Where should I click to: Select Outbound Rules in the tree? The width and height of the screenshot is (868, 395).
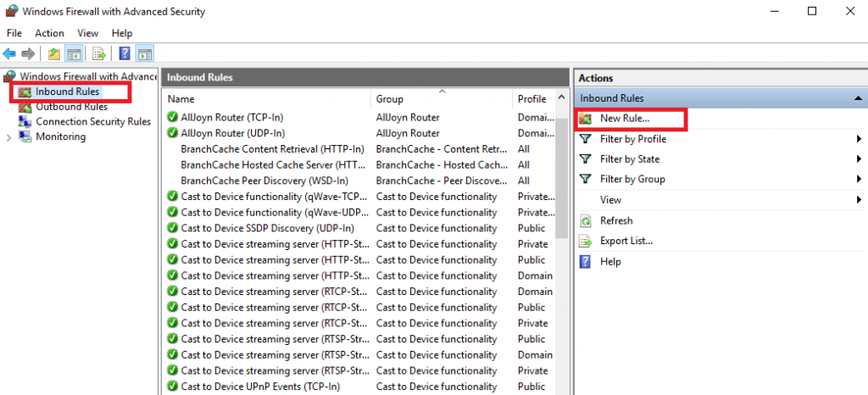click(x=71, y=107)
